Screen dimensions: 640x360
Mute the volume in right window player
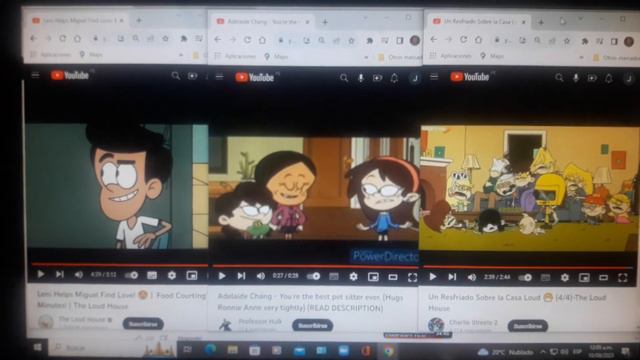coord(471,277)
